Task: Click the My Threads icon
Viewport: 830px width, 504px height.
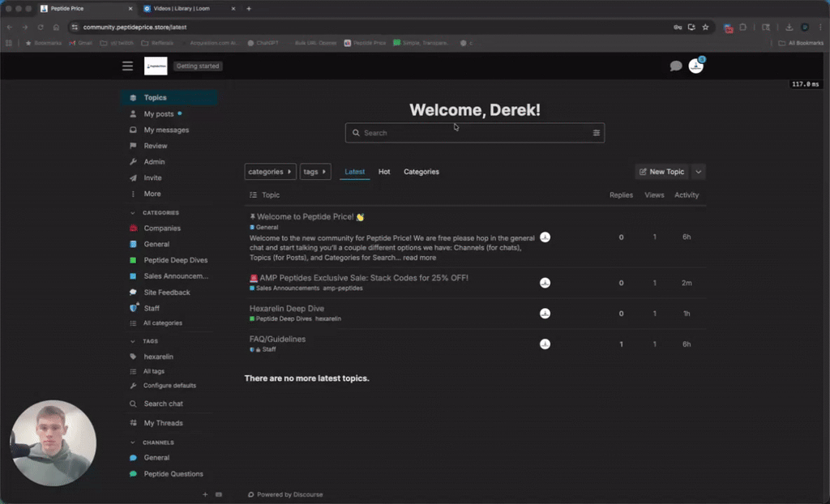Action: [134, 423]
